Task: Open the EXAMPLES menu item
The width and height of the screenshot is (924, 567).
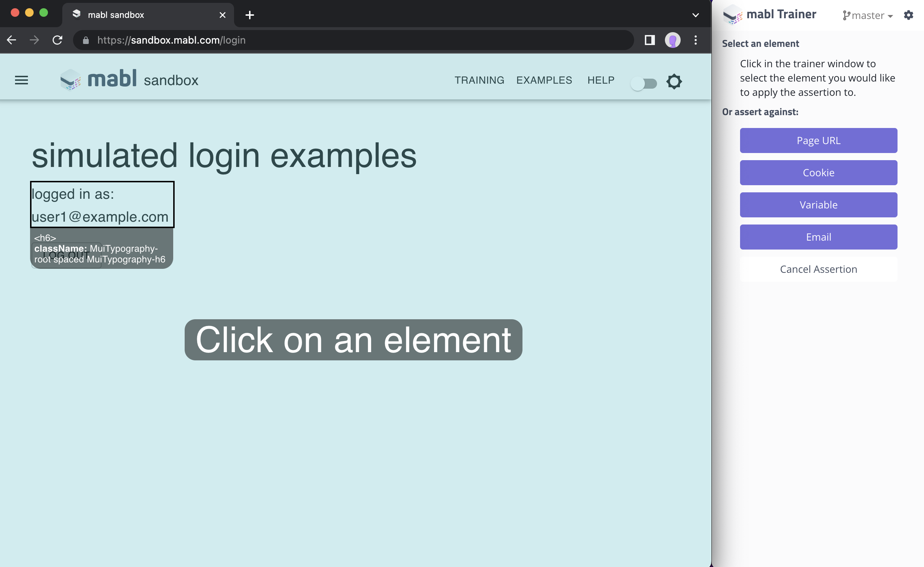Action: (544, 80)
